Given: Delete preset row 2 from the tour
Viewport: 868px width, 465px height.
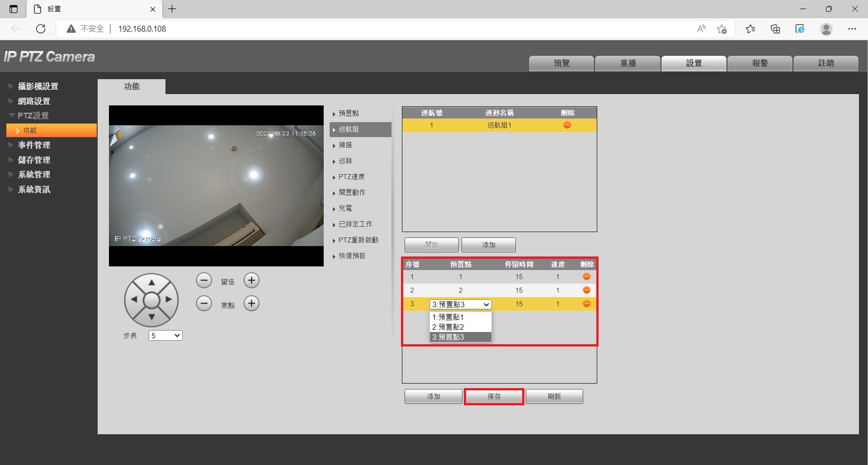Looking at the screenshot, I should 586,290.
